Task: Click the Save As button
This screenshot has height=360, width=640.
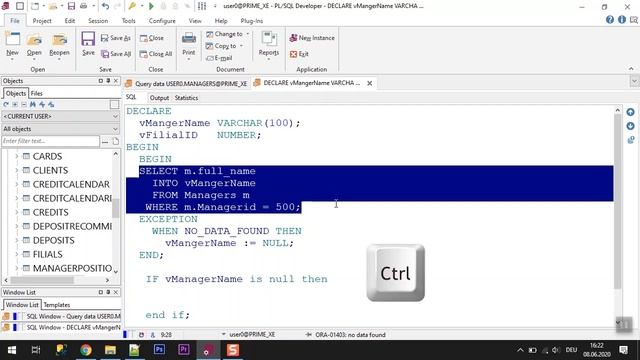Action: click(116, 38)
